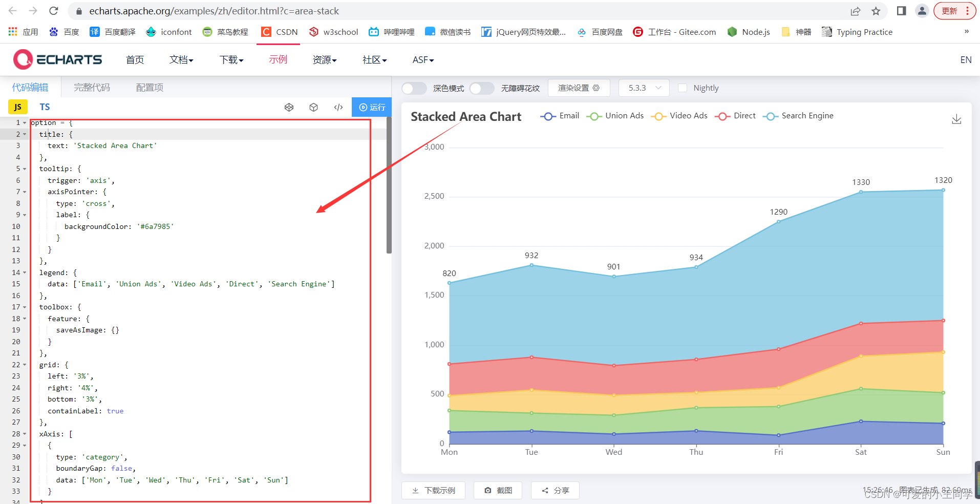Click the camera icon on the 截图 button

[x=488, y=490]
